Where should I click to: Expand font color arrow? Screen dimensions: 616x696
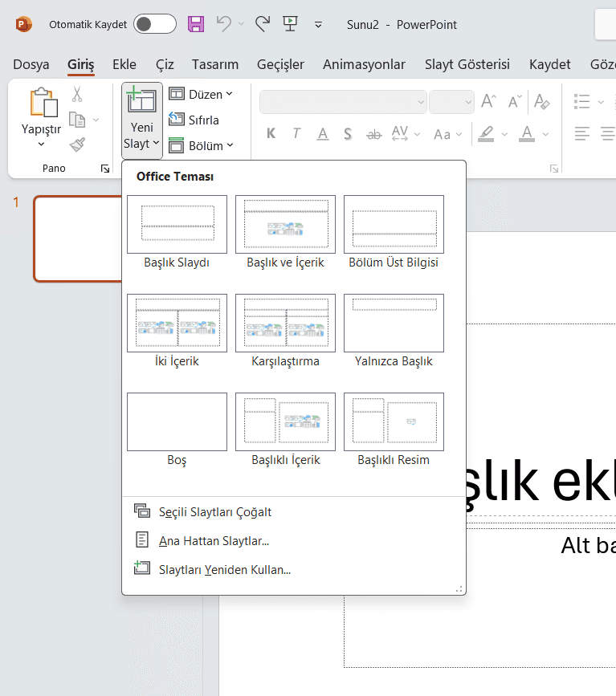pos(545,134)
